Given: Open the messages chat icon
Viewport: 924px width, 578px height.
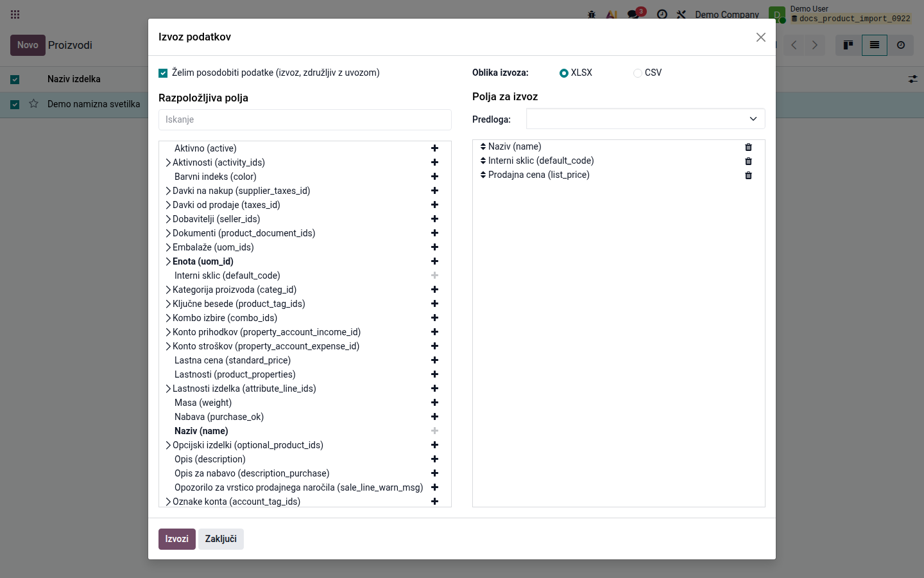Looking at the screenshot, I should tap(634, 14).
